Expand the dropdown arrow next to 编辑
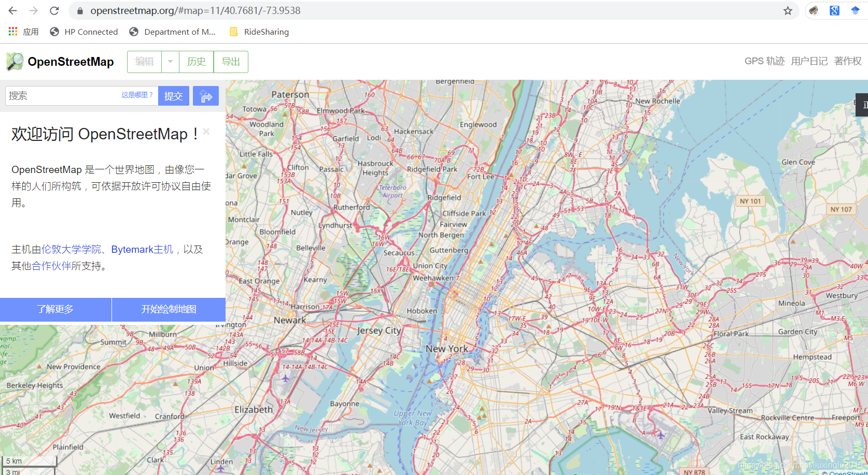Screen dimensions: 868x475 click(170, 62)
